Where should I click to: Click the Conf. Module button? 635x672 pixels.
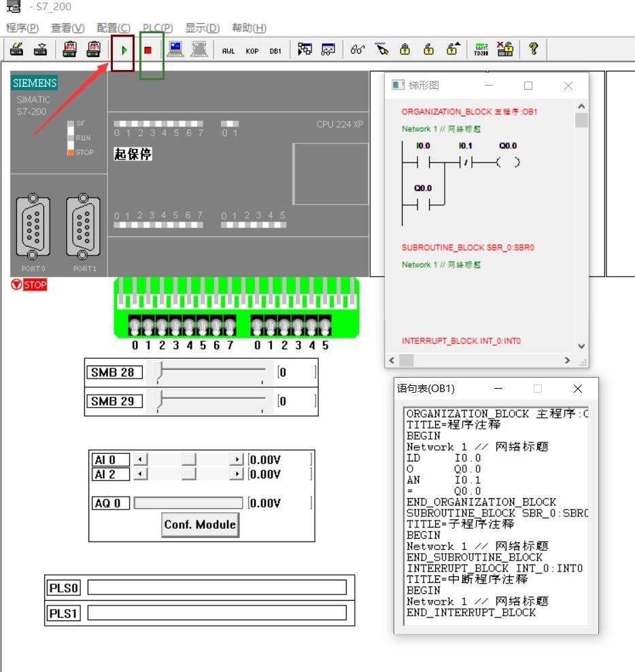[201, 525]
